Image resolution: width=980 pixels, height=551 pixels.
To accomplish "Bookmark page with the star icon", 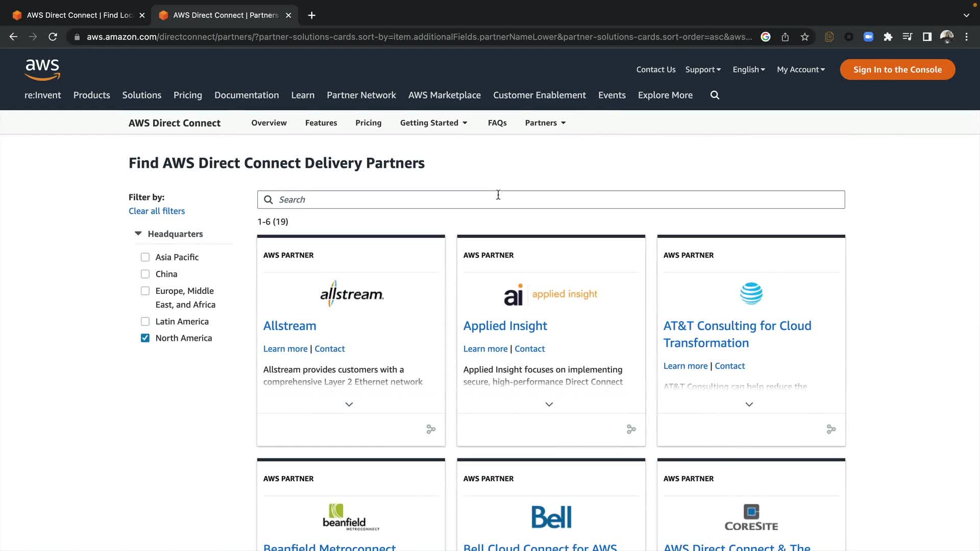I will tap(804, 37).
